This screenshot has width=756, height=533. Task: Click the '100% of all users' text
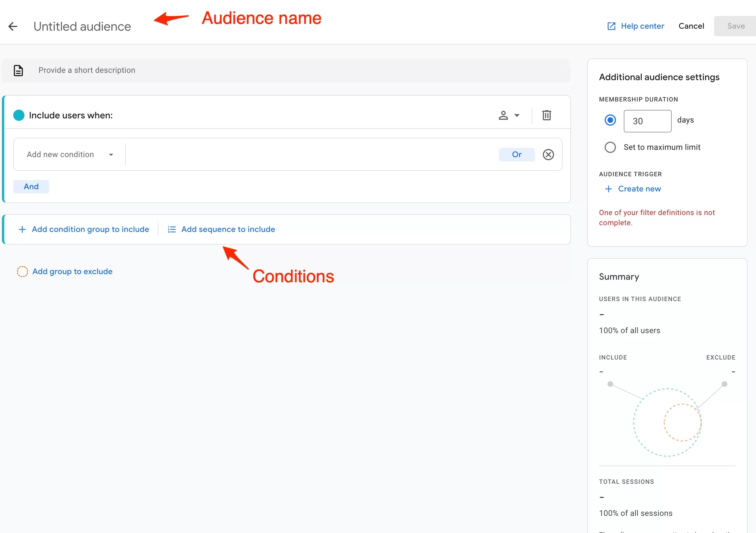629,330
